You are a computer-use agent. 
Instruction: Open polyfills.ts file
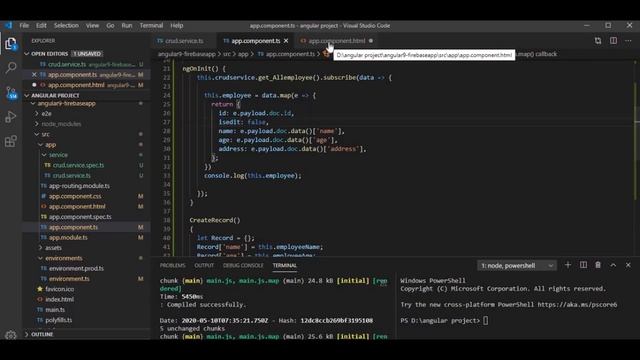86,320
